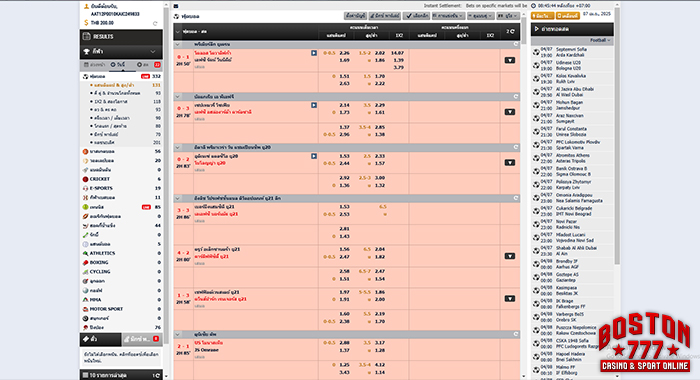The image size is (700, 380).
Task: Click the BOXING sport icon
Action: (x=85, y=263)
